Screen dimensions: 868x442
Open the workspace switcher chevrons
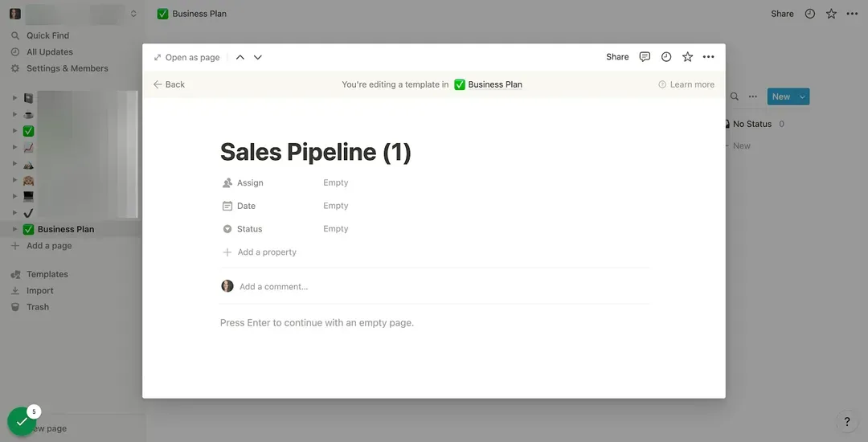pos(133,14)
